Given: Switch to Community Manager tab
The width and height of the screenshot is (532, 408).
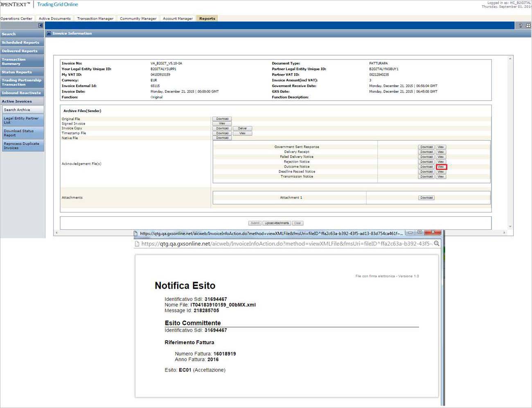Looking at the screenshot, I should (138, 18).
